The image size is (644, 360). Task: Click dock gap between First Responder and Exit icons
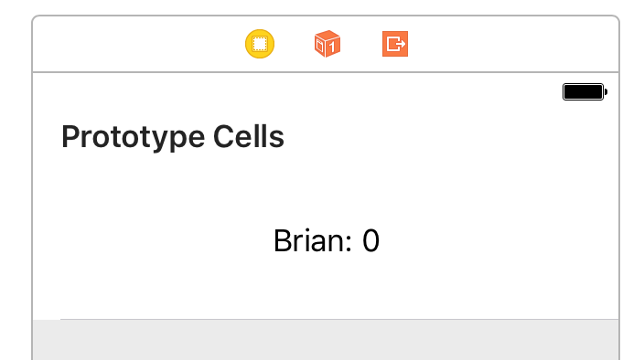(x=361, y=44)
